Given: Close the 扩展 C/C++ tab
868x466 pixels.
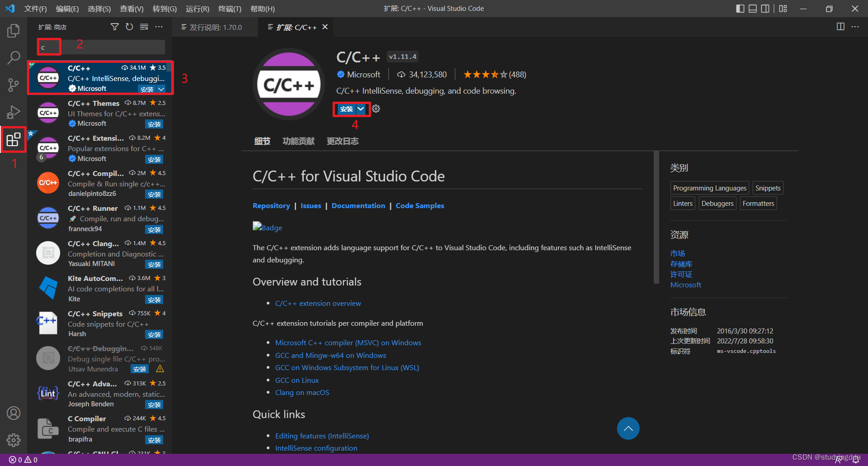Looking at the screenshot, I should tap(325, 27).
